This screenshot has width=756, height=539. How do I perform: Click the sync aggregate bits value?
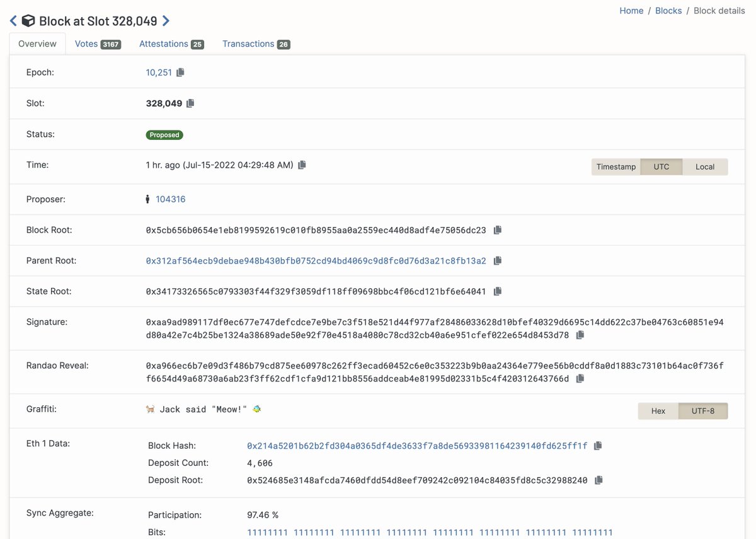pyautogui.click(x=430, y=533)
